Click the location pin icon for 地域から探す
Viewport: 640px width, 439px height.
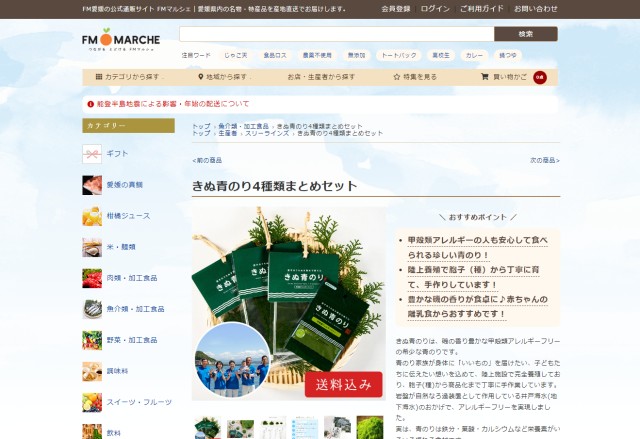200,77
